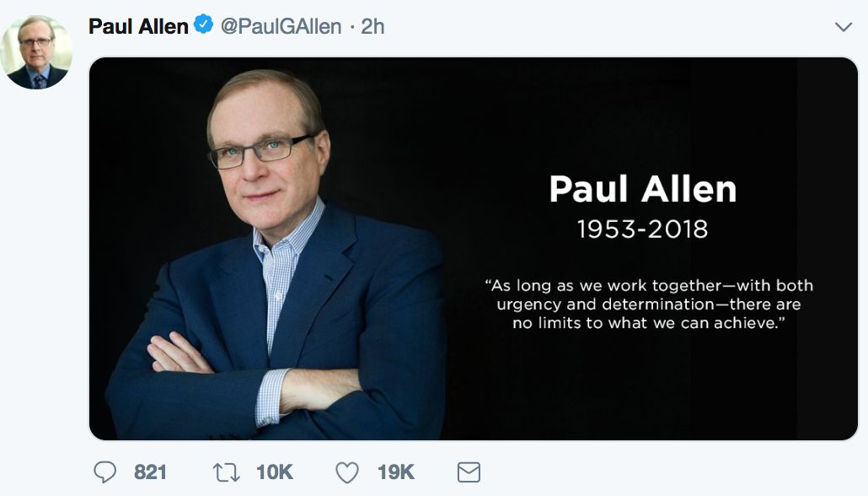This screenshot has width=868, height=496.
Task: Like the tweet with the heart icon
Action: pyautogui.click(x=347, y=472)
